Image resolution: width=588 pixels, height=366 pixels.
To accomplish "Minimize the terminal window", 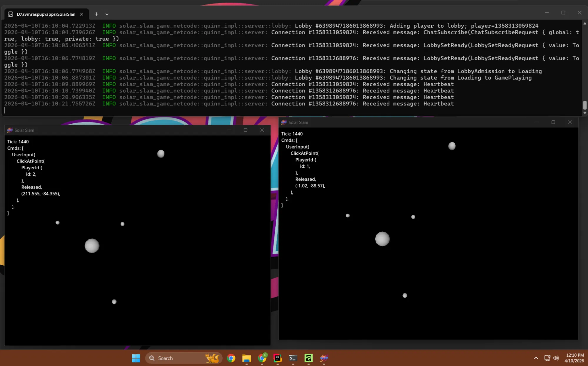I will [547, 13].
